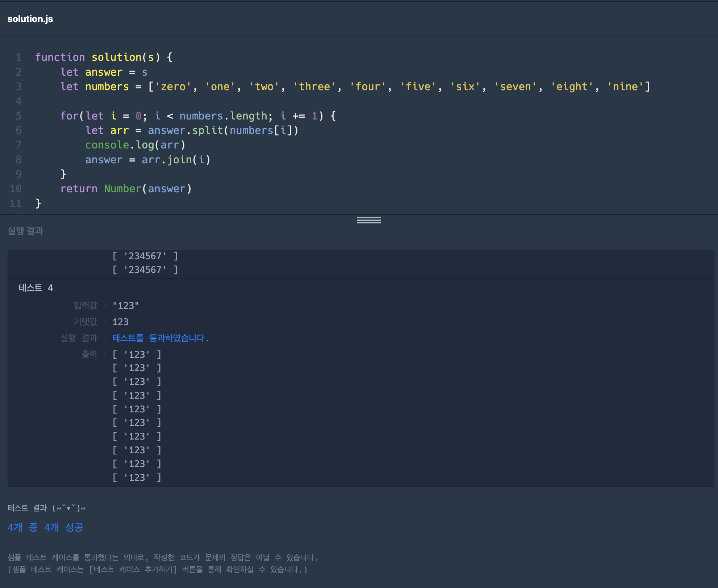Screen dimensions: 718x588
Task: Place cursor on the 'zero' string literal
Action: [x=173, y=87]
